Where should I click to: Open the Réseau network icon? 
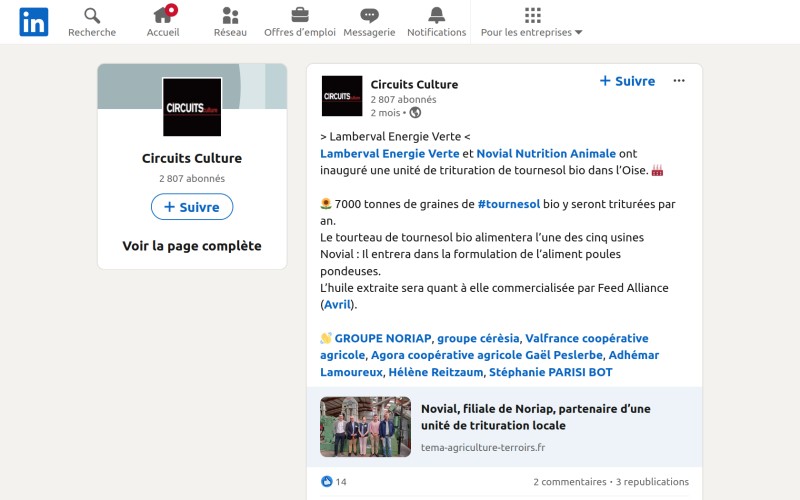(x=230, y=15)
